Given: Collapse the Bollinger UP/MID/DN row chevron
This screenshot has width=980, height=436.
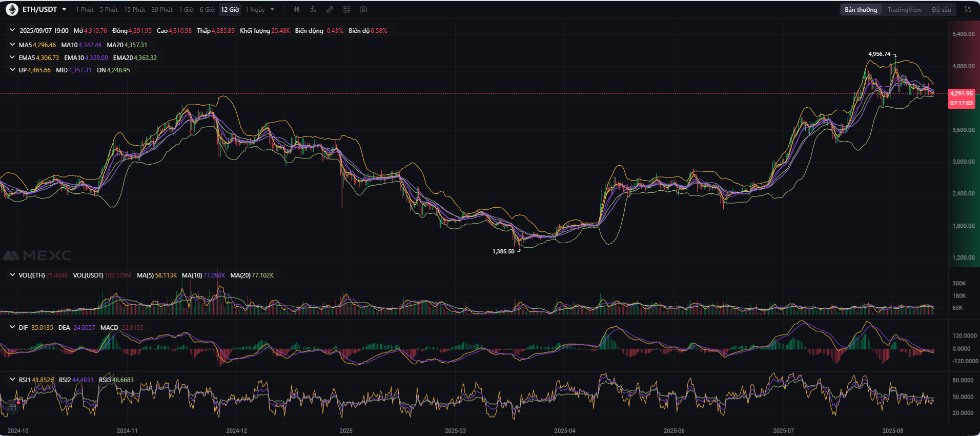Looking at the screenshot, I should pyautogui.click(x=12, y=70).
